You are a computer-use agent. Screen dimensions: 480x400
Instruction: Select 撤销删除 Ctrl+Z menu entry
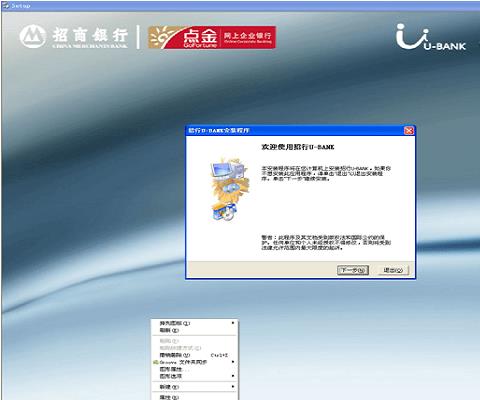pos(195,355)
